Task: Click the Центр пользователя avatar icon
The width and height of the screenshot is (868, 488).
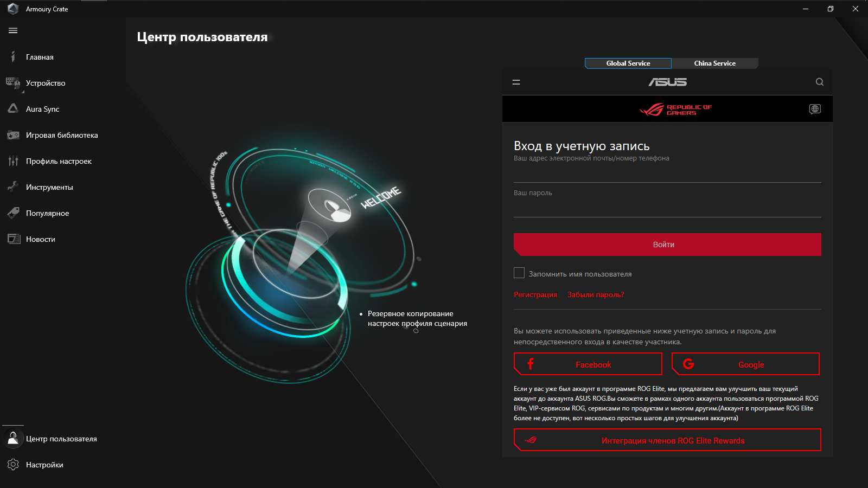Action: click(13, 438)
